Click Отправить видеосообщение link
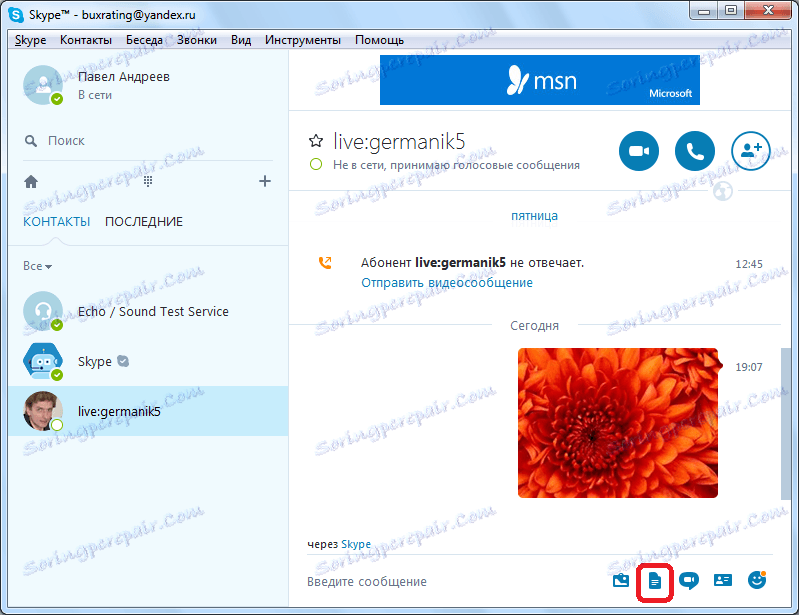799x615 pixels. [x=447, y=282]
